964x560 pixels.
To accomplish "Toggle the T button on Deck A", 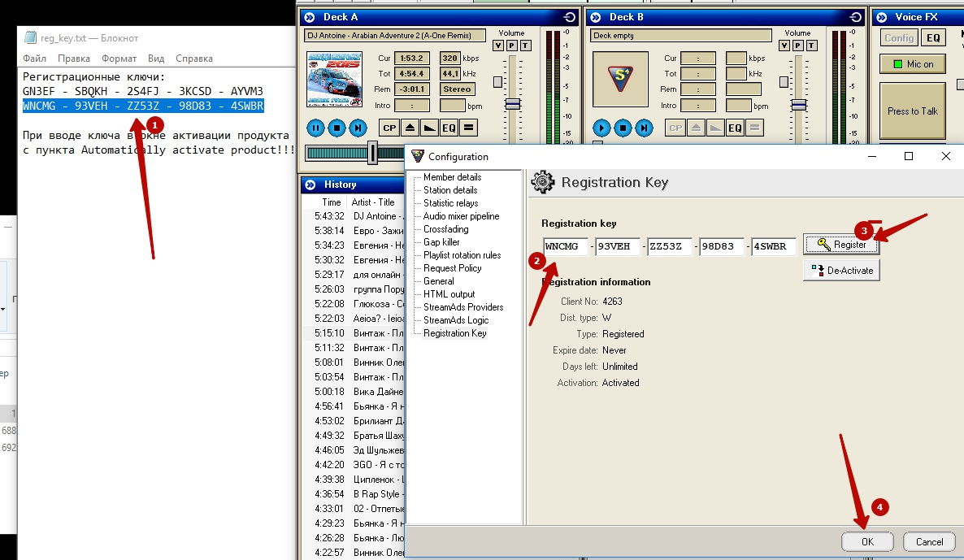I will click(x=525, y=46).
